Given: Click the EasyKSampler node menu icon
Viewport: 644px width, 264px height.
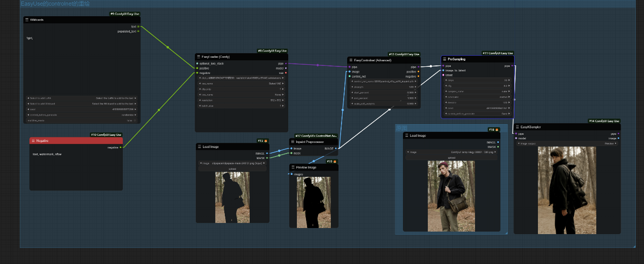Looking at the screenshot, I should (517, 127).
